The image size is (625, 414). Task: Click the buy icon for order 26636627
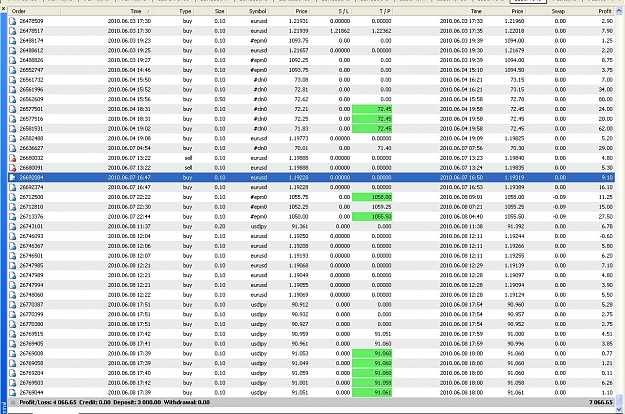pos(13,148)
